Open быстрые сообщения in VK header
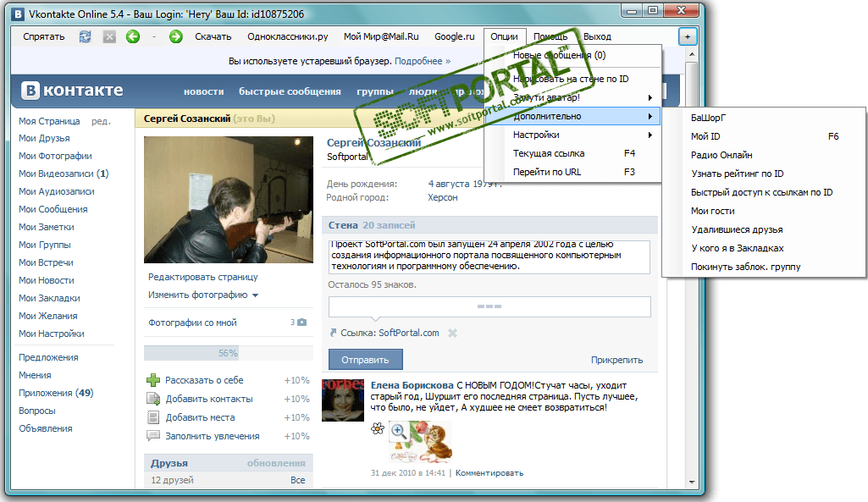The width and height of the screenshot is (868, 502). (290, 91)
